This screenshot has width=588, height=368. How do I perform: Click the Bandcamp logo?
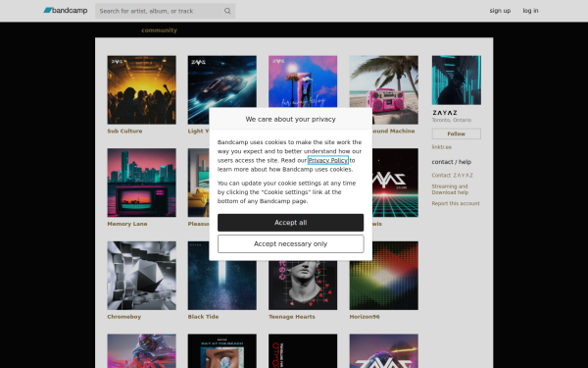[x=66, y=11]
